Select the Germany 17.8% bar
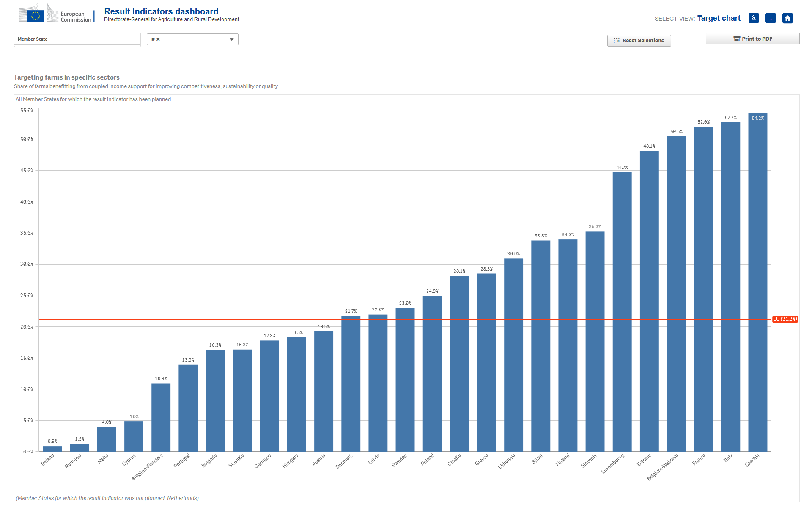This screenshot has height=508, width=812. pos(269,396)
